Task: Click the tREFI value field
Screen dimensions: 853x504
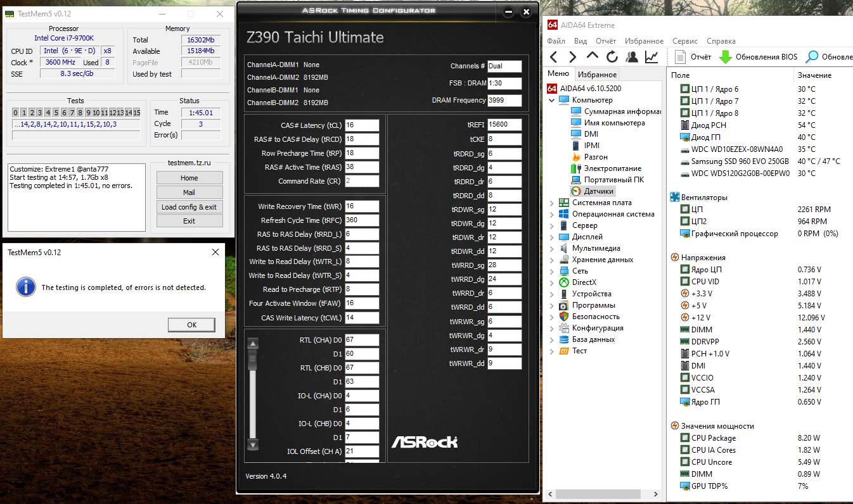Action: pos(504,125)
